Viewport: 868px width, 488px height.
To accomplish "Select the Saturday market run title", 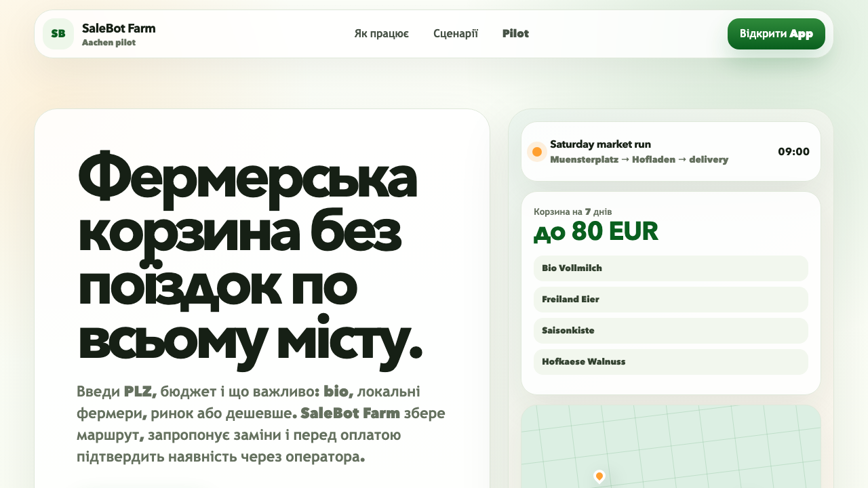I will (600, 144).
